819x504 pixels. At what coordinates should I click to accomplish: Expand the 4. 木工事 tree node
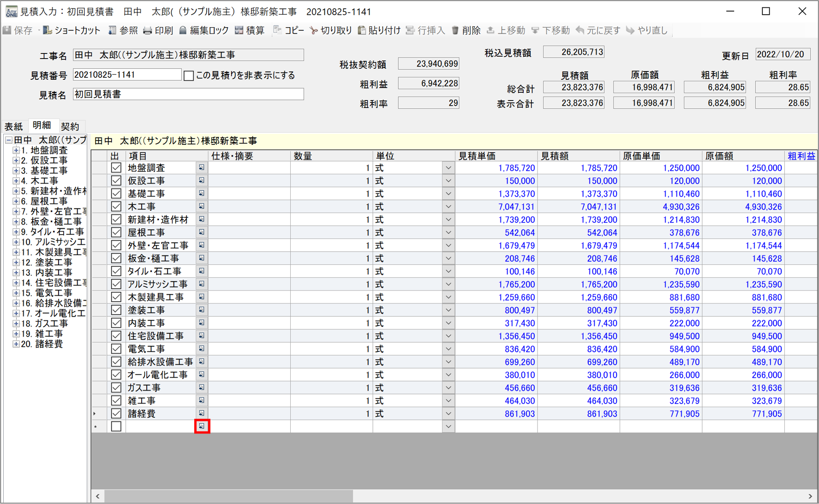(16, 181)
